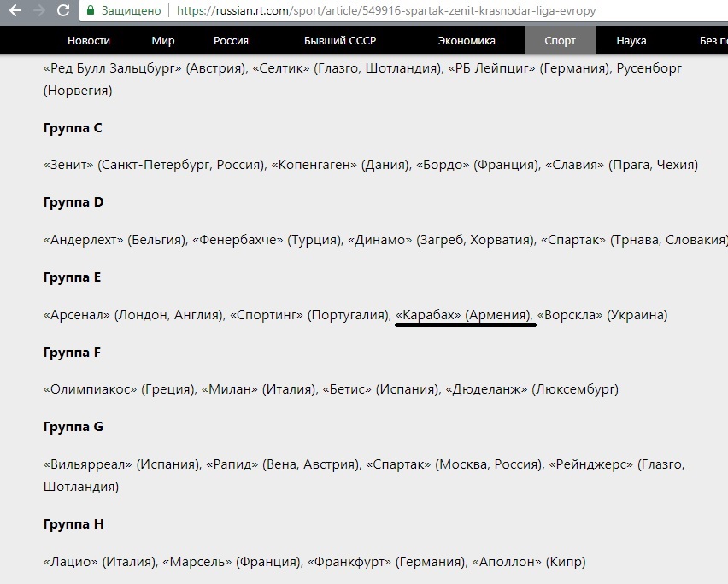Click the text «Фенербахче» (Турция)
This screenshot has width=728, height=584.
pos(266,240)
